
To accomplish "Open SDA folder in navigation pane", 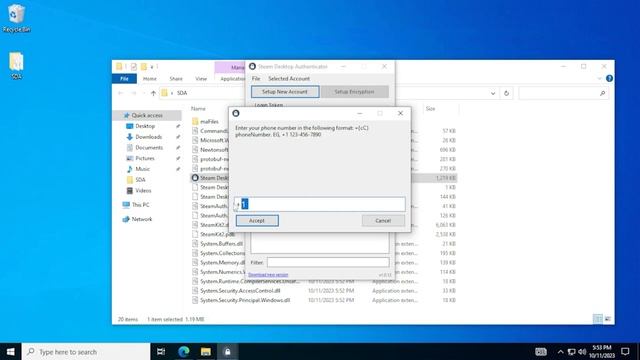I will 140,180.
